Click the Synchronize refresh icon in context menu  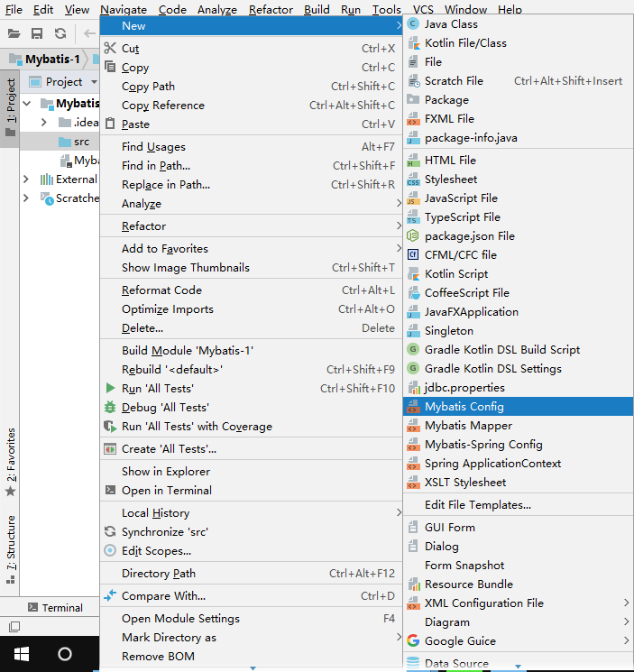(110, 531)
